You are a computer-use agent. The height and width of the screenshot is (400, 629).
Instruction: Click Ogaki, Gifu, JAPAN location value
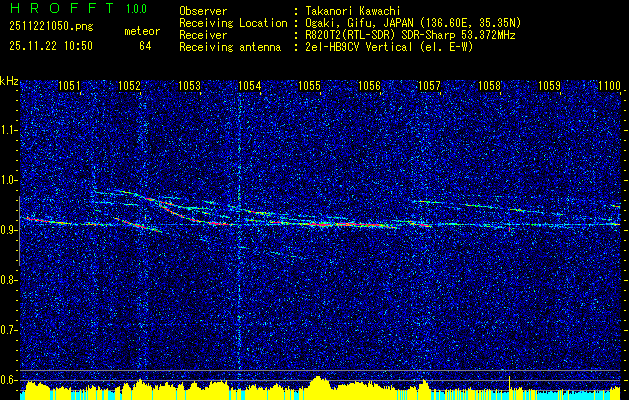click(x=413, y=23)
